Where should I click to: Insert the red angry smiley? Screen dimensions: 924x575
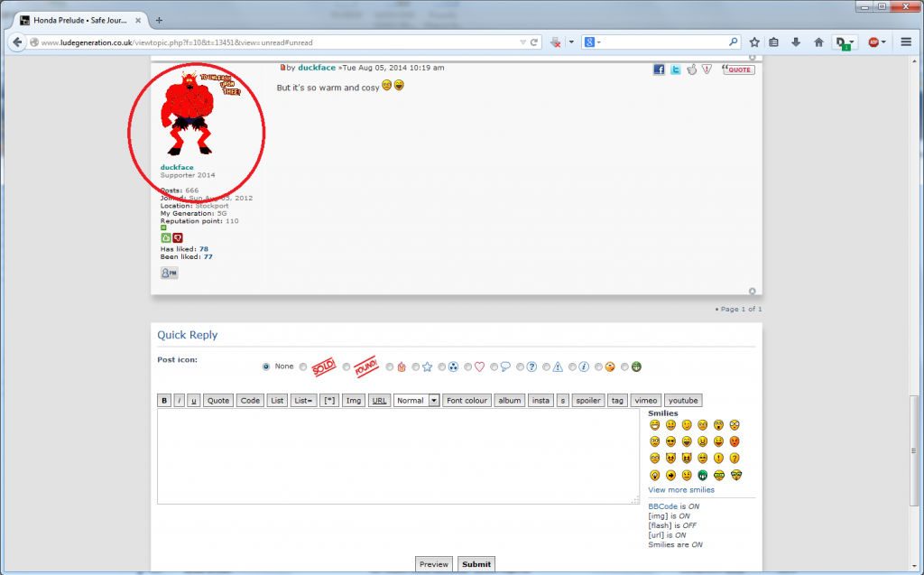[735, 441]
